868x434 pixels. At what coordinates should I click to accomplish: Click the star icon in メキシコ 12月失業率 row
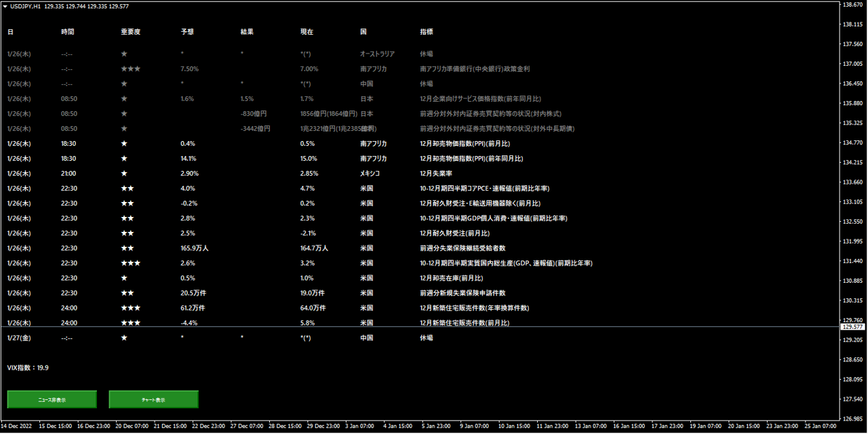(x=124, y=174)
